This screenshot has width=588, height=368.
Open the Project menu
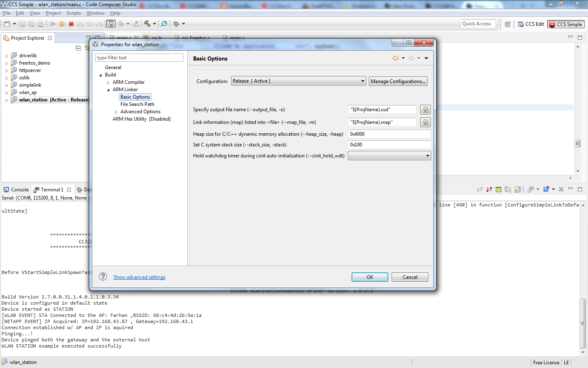(53, 13)
